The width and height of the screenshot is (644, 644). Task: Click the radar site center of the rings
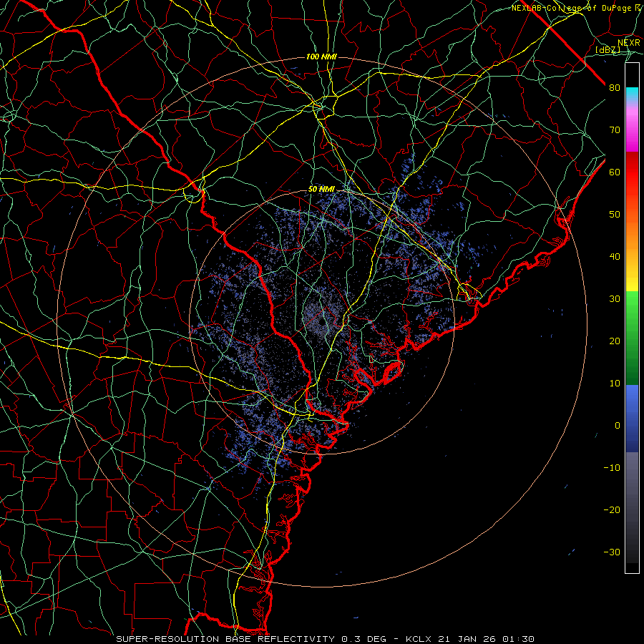[x=322, y=322]
